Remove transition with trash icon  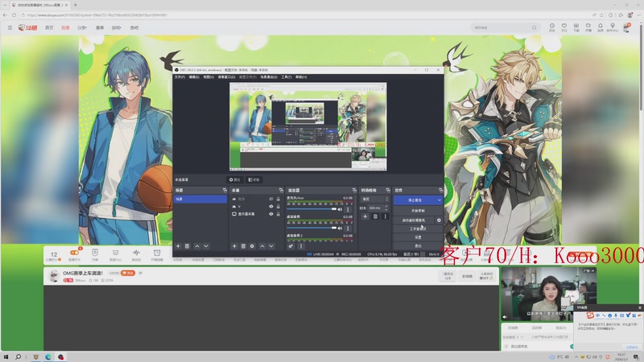click(375, 216)
